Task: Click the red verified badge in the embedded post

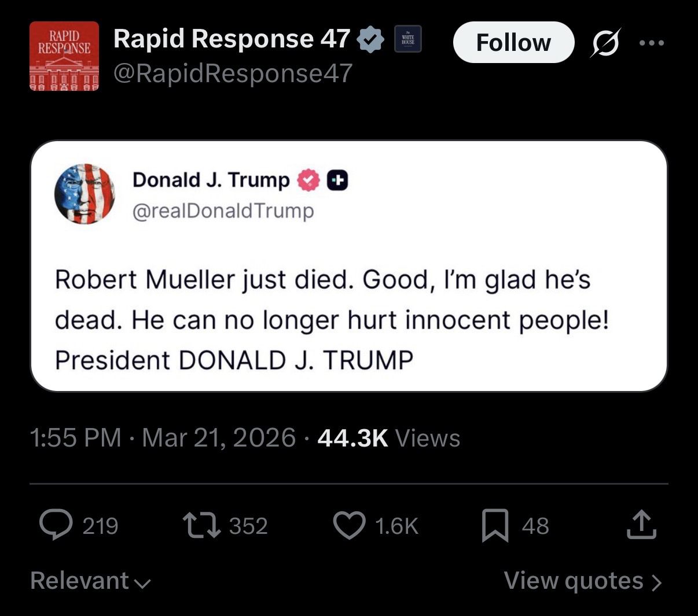Action: pyautogui.click(x=308, y=180)
